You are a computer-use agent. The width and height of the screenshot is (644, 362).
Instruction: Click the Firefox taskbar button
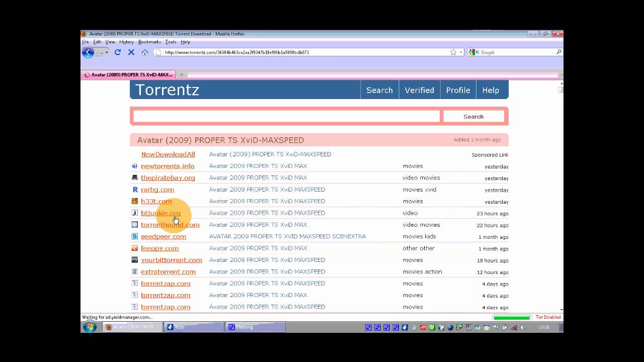tap(133, 327)
